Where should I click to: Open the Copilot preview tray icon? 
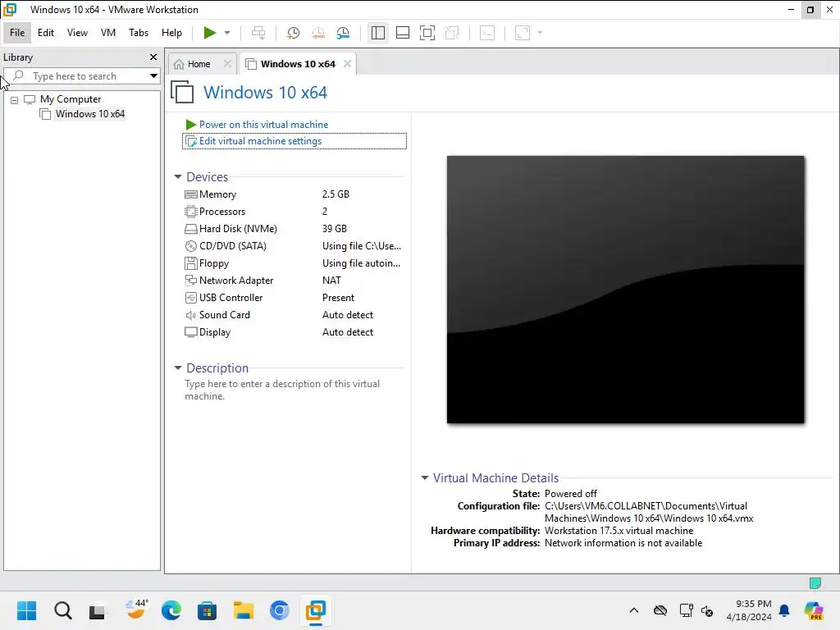[814, 610]
